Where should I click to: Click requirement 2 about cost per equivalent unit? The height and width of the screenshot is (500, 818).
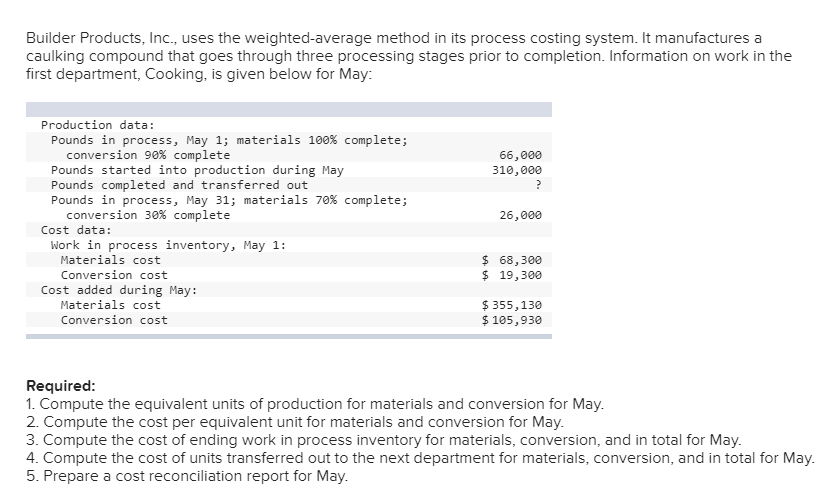tap(295, 422)
